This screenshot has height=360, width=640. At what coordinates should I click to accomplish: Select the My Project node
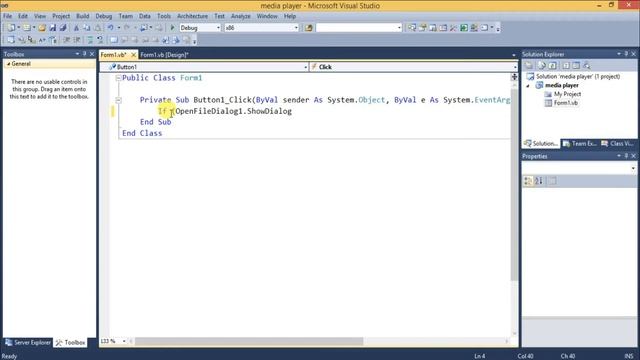click(567, 94)
